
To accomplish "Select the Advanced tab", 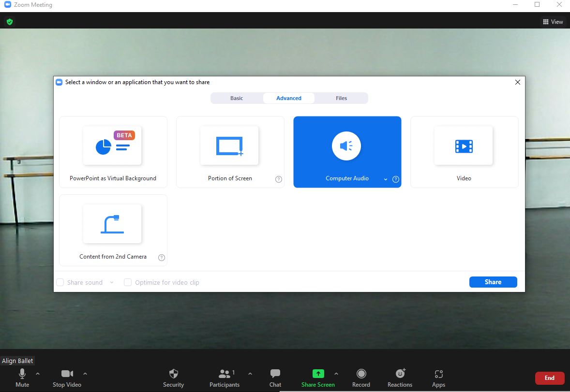I will pos(289,98).
